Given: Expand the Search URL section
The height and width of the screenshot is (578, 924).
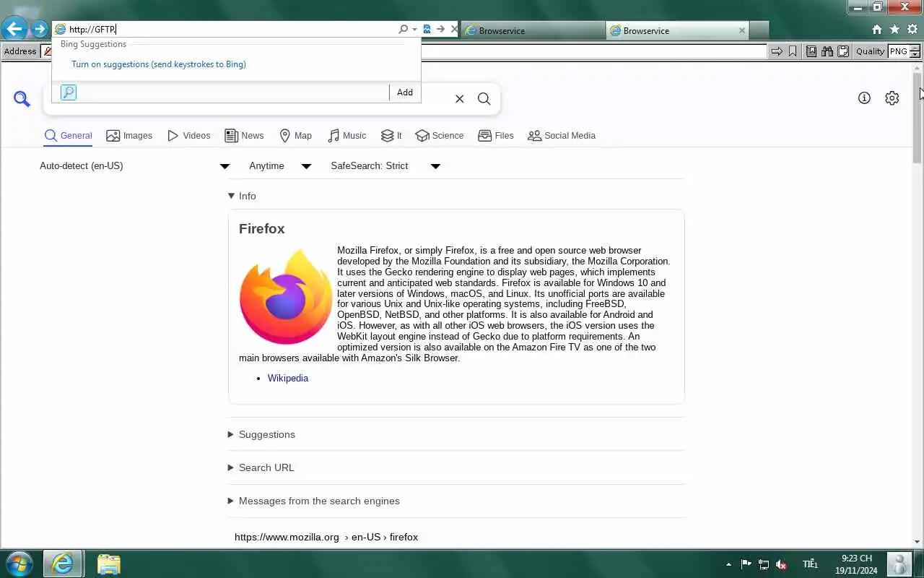Looking at the screenshot, I should pyautogui.click(x=261, y=467).
